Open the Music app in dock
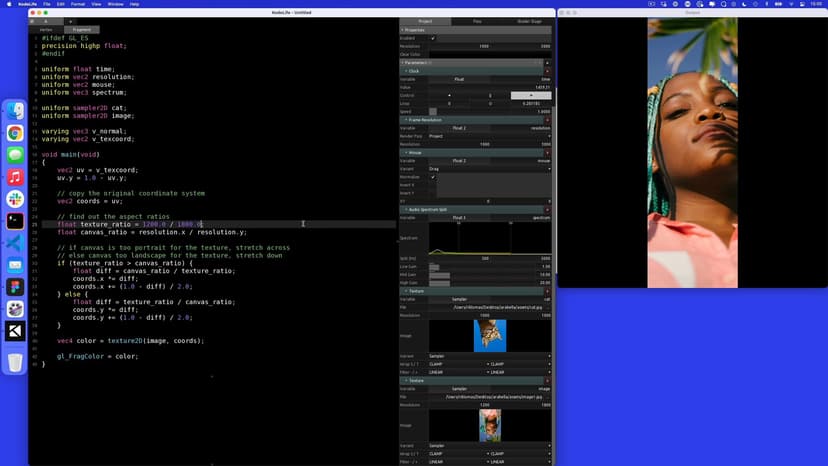The height and width of the screenshot is (466, 828). point(15,177)
